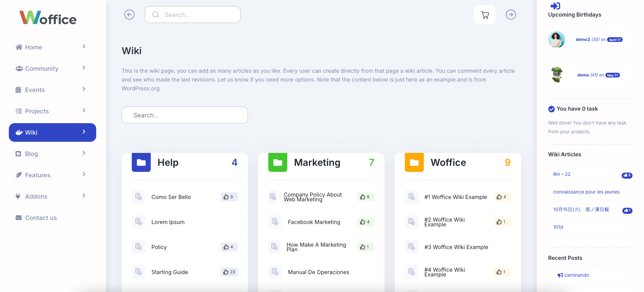Click the green Marketing folder icon
Screen dimensions: 644x292
point(278,162)
